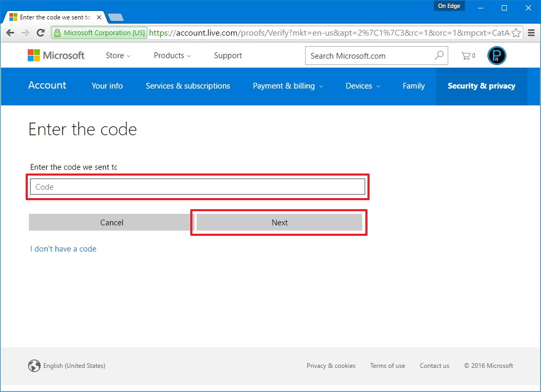Viewport: 541px width, 392px height.
Task: Open the Chrome menu icon
Action: 532,32
